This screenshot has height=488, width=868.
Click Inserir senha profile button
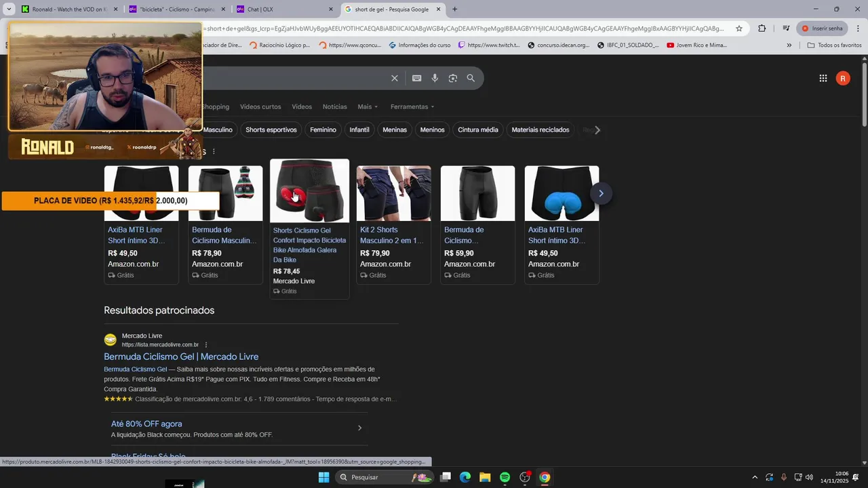822,28
